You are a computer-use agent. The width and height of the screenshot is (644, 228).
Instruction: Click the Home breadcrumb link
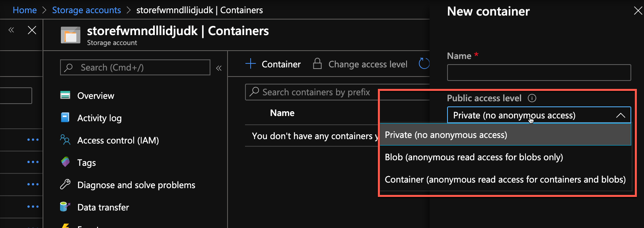point(25,10)
